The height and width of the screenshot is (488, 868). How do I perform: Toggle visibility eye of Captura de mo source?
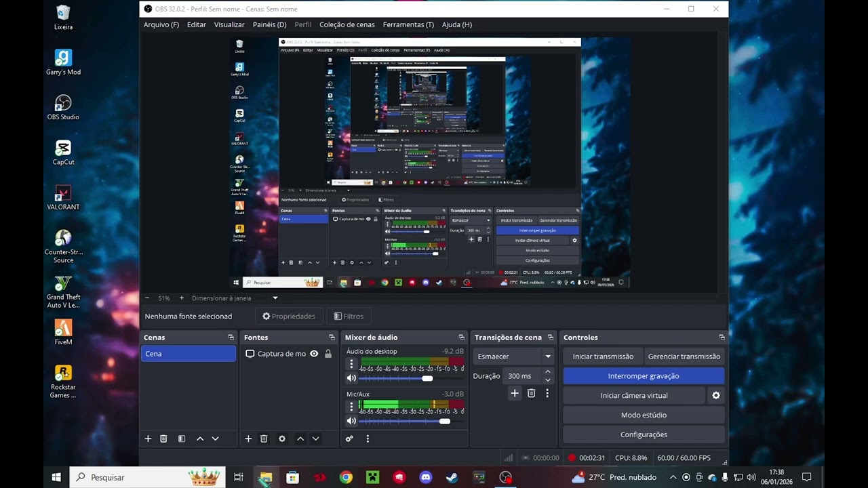click(x=314, y=354)
